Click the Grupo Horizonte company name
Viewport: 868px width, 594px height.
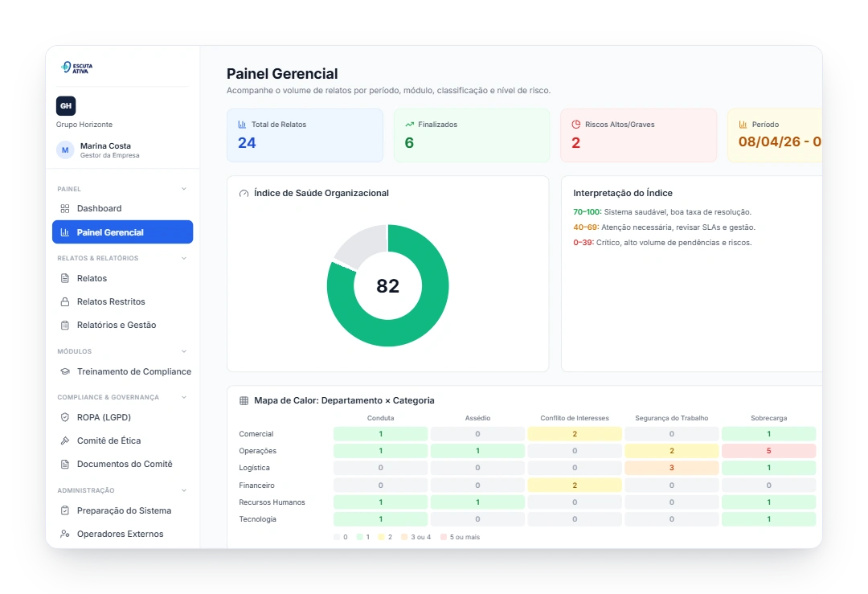coord(84,125)
